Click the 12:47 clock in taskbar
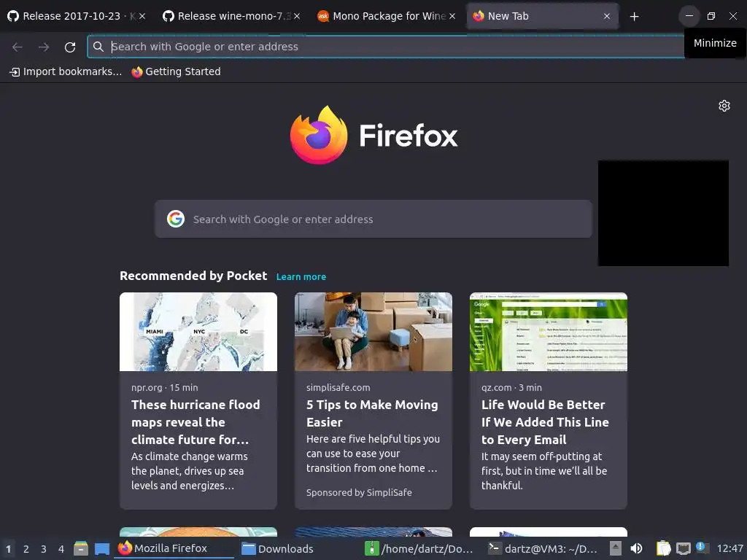The height and width of the screenshot is (560, 747). coord(729,548)
